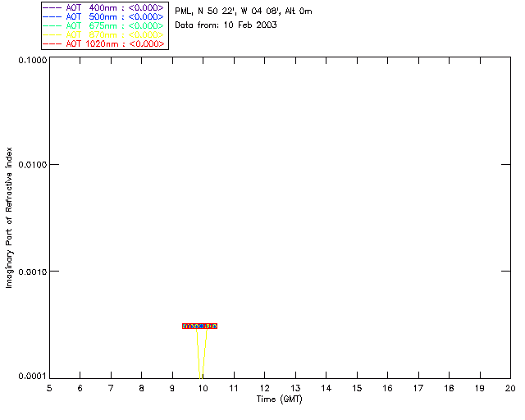
Task: Click the AOT 870nm legend entry
Action: (x=103, y=34)
